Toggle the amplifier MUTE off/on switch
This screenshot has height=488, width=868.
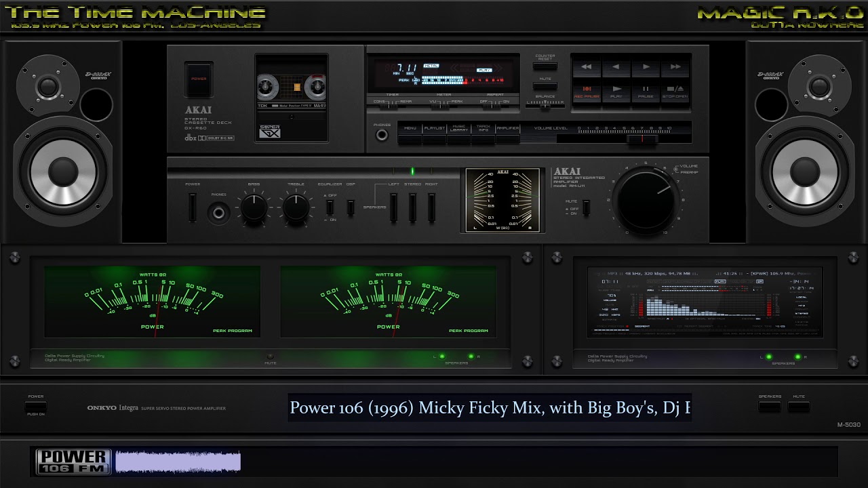587,208
